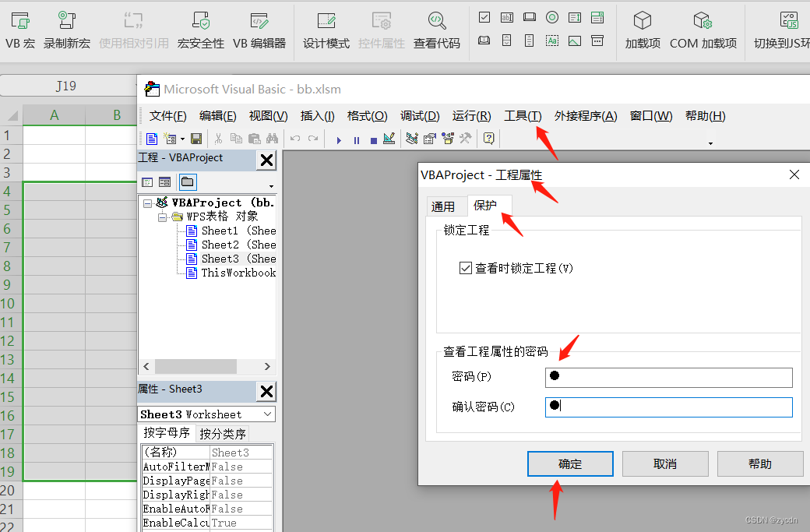The width and height of the screenshot is (810, 532).
Task: Open the VB 编辑器 from ribbon
Action: [259, 31]
